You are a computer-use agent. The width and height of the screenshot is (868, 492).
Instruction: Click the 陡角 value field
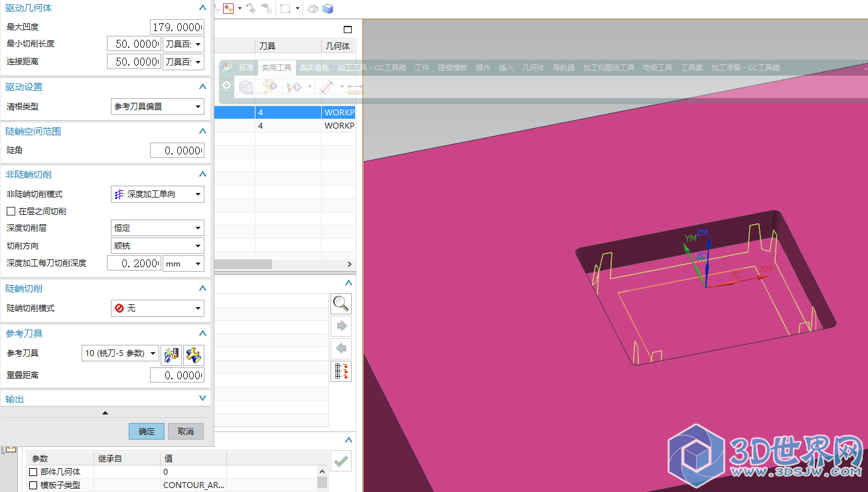click(x=177, y=151)
